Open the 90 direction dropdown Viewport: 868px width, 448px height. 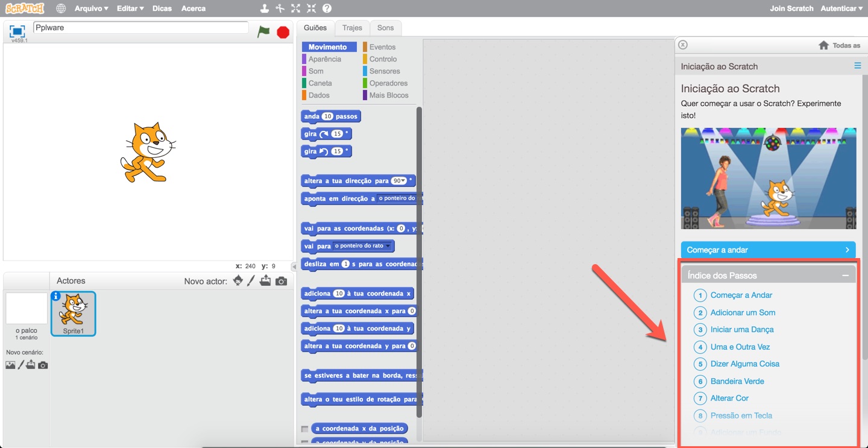(403, 180)
